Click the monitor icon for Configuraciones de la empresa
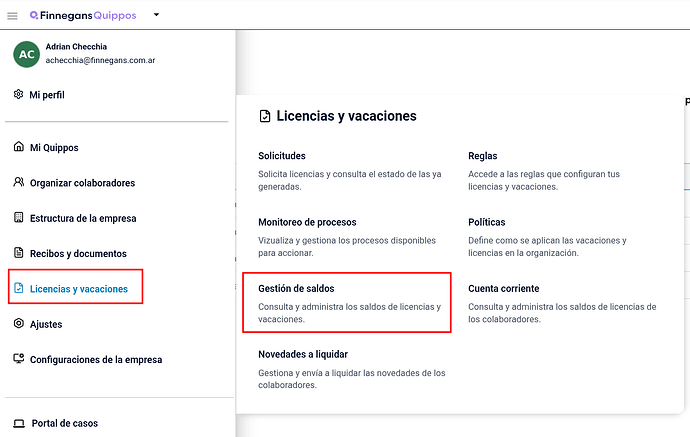The width and height of the screenshot is (690, 437). coord(18,359)
